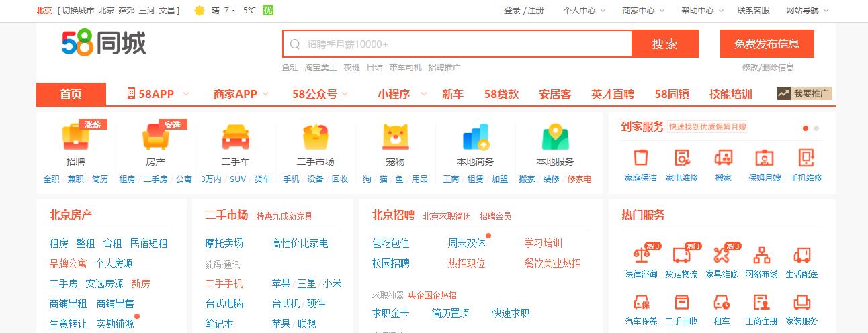Open the 法律咨询 scales icon

coord(641,254)
